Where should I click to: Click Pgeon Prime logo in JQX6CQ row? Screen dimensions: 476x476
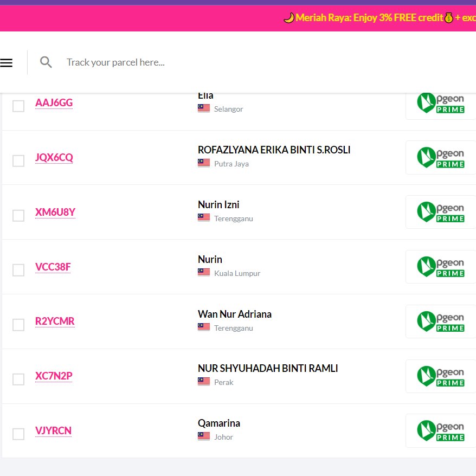(440, 158)
